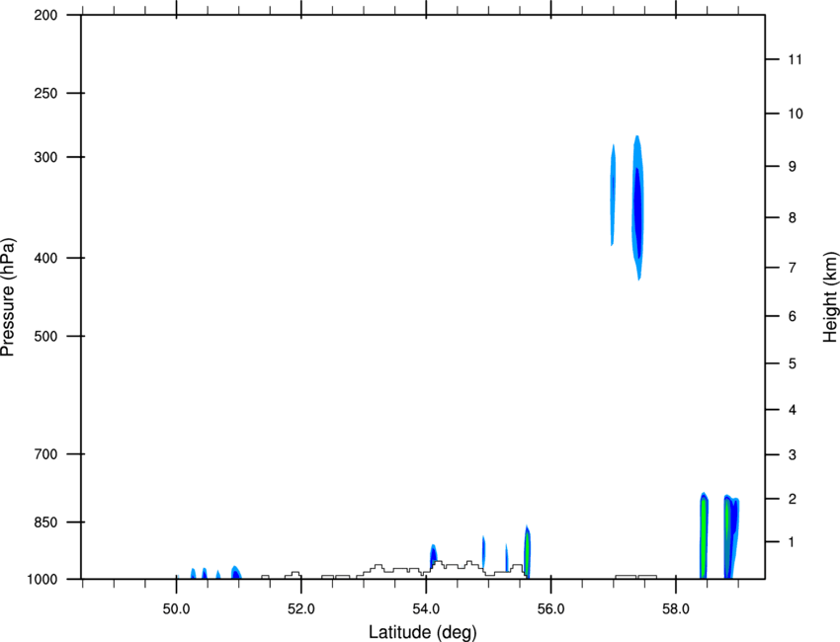This screenshot has height=642, width=840.
Task: Select the 850 pressure tick label
Action: 45,522
